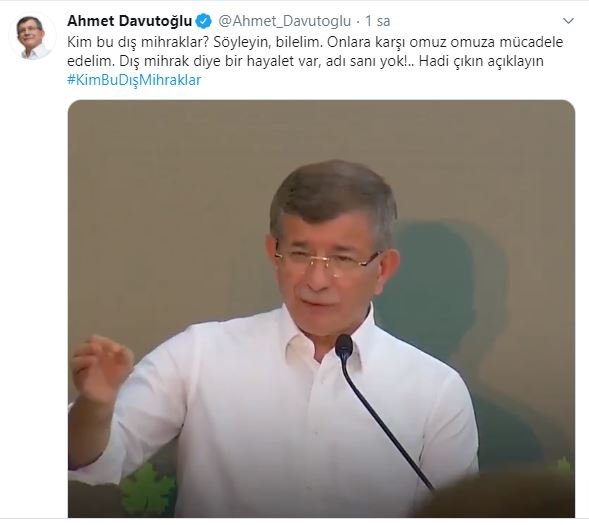Follow the #KimBuDışMihraklar hashtag
The height and width of the screenshot is (525, 589).
click(x=134, y=80)
